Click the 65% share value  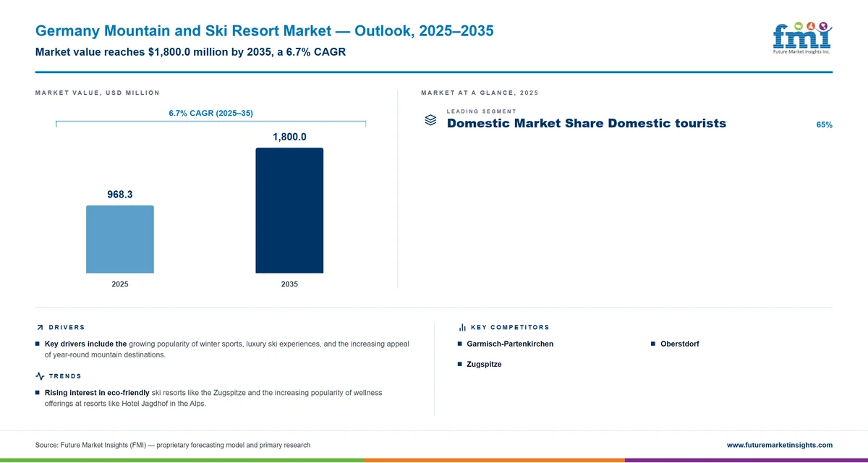(x=824, y=125)
